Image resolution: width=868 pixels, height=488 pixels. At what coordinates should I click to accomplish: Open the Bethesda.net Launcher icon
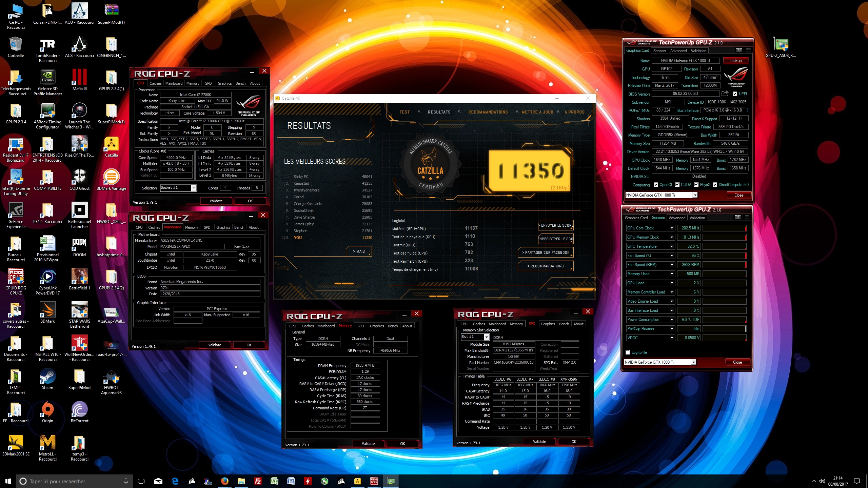pos(79,216)
